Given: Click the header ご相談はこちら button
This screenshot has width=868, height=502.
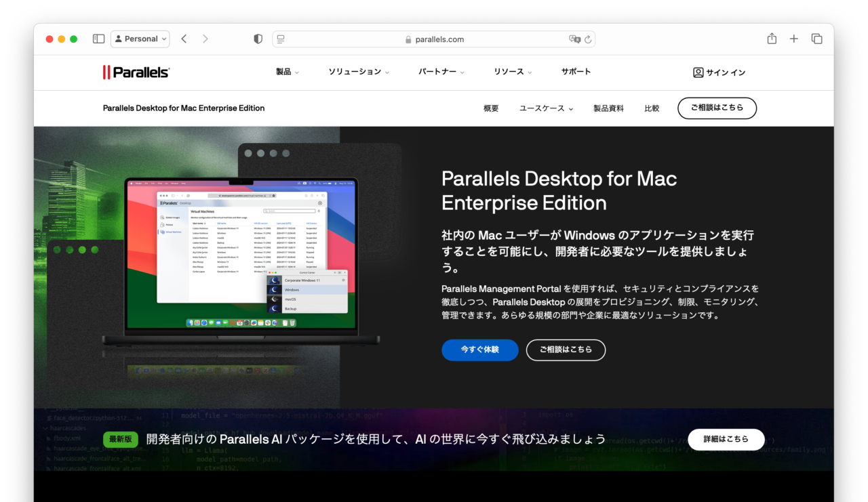Looking at the screenshot, I should click(717, 108).
